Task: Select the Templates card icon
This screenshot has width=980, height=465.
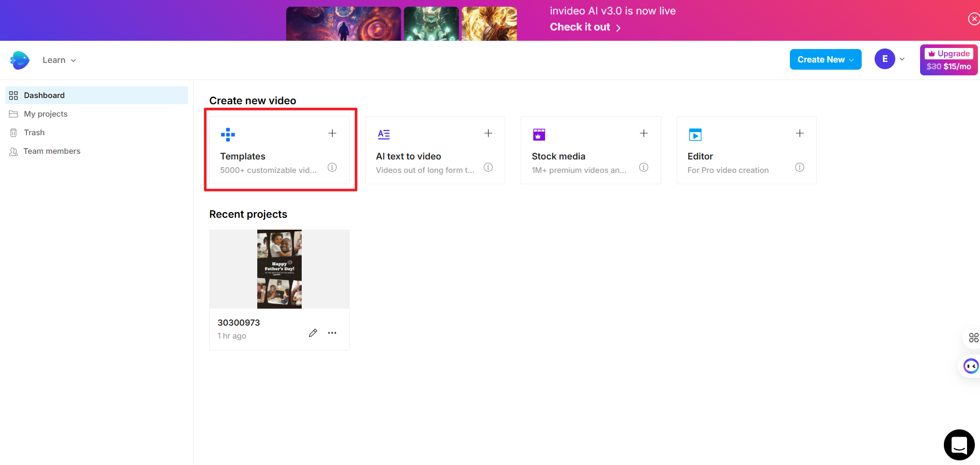Action: click(x=228, y=134)
